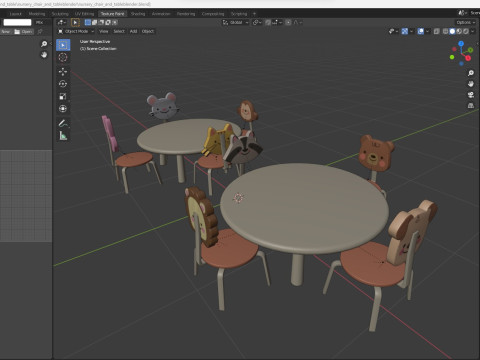
Task: Activate the 3D Cursor tool
Action: pos(63,58)
